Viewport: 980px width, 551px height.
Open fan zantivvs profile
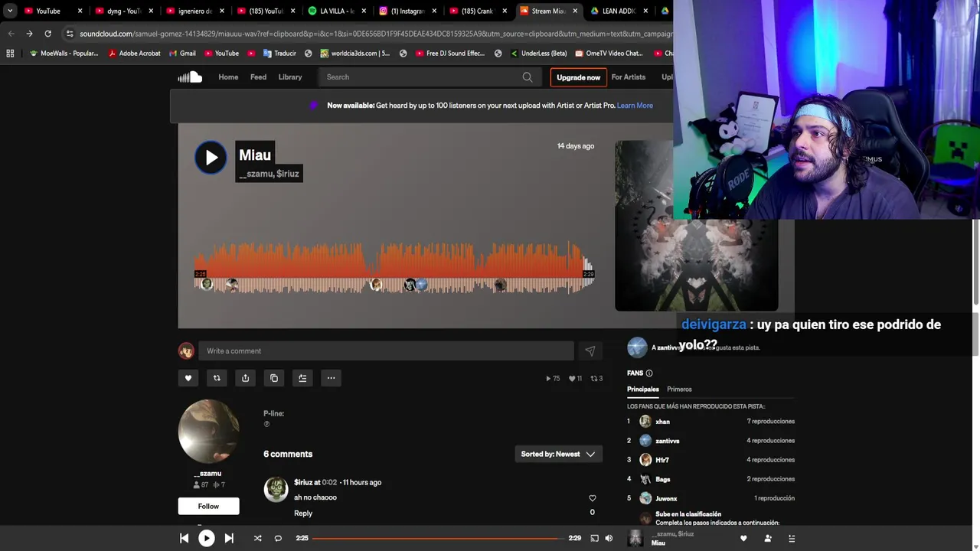pyautogui.click(x=667, y=441)
